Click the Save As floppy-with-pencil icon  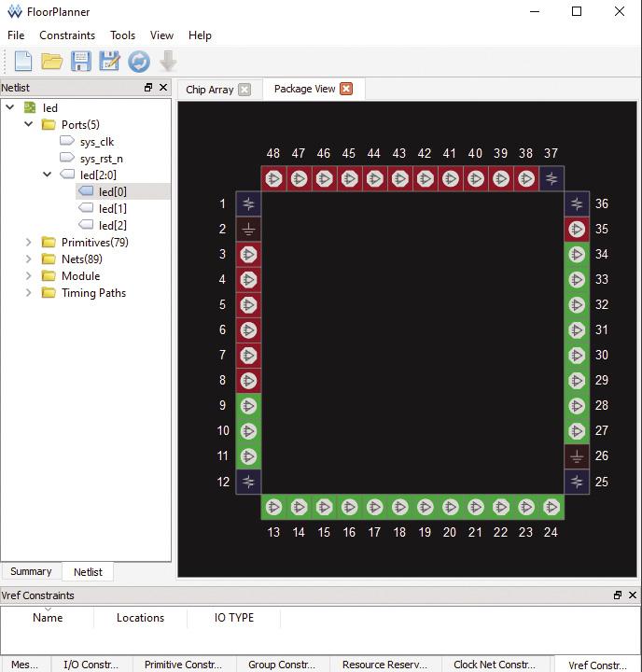tap(109, 61)
